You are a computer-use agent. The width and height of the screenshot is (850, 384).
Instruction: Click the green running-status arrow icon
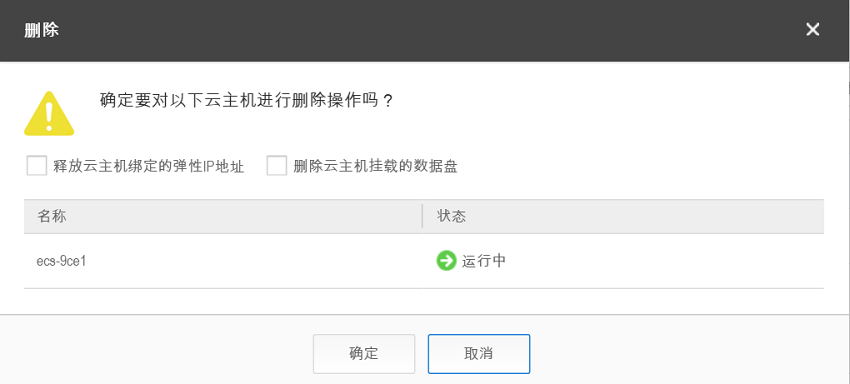pos(446,261)
